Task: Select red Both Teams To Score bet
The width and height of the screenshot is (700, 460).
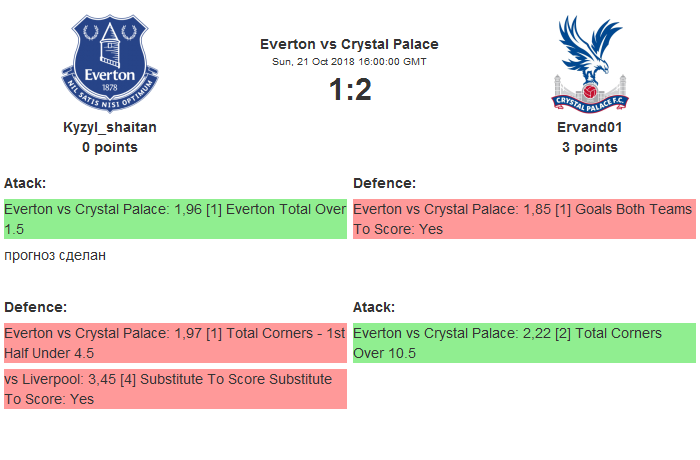Action: (525, 219)
